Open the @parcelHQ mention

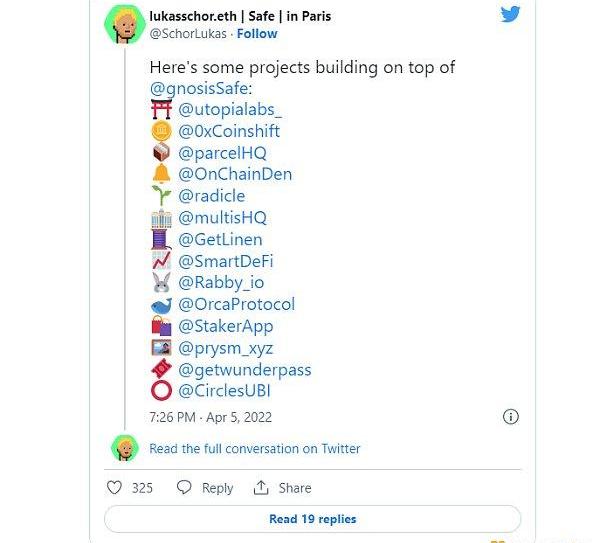pos(222,153)
